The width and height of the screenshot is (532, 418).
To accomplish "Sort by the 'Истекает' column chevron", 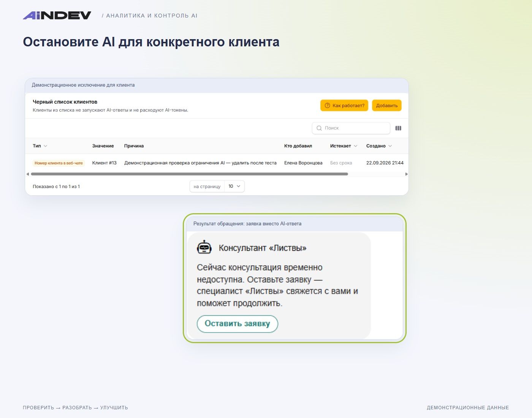I will [356, 146].
